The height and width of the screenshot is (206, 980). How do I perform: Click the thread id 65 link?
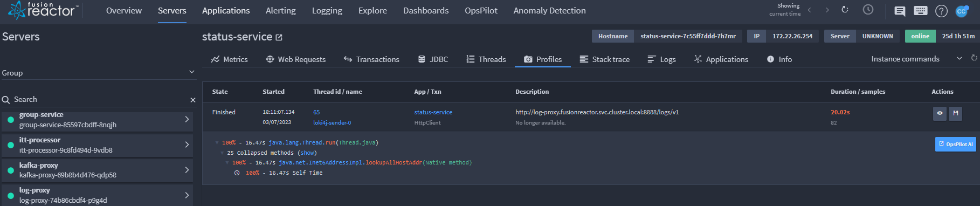point(316,112)
